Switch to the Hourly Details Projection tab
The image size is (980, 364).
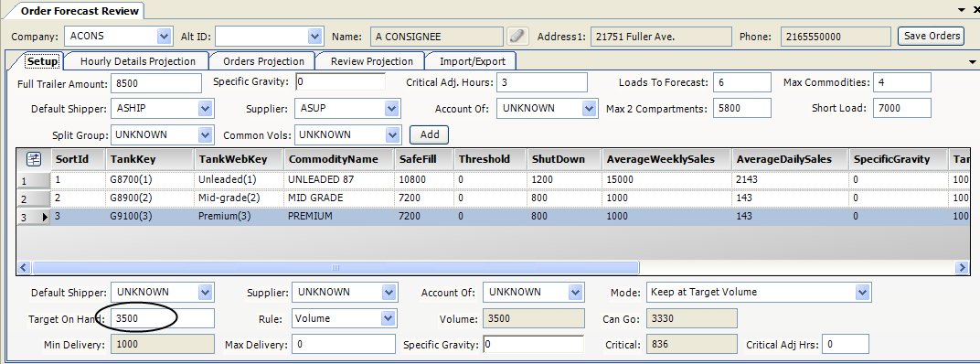pyautogui.click(x=137, y=61)
